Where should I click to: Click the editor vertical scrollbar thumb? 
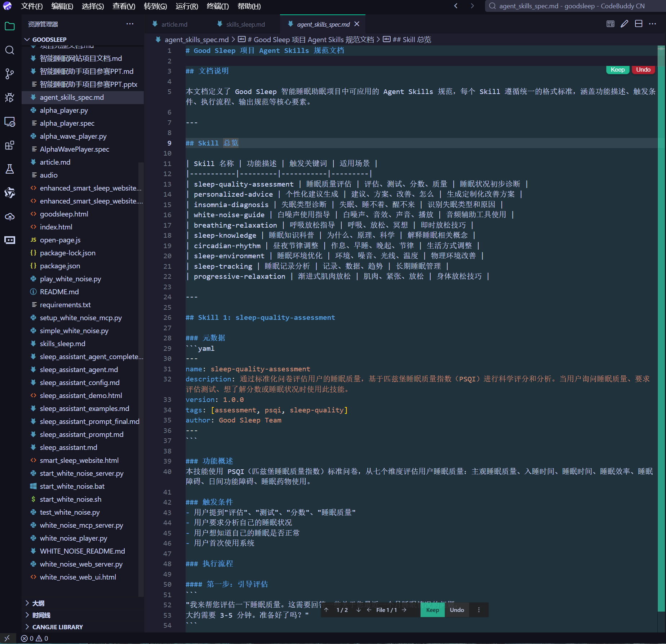(661, 57)
